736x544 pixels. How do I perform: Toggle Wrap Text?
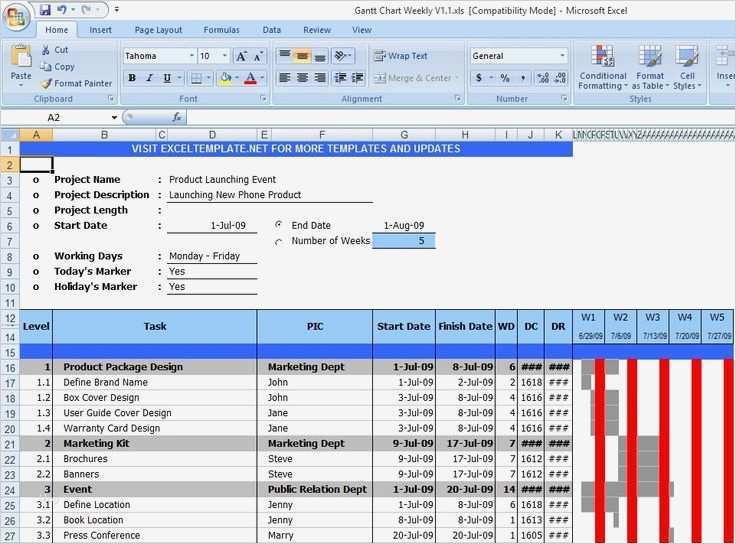tap(401, 56)
